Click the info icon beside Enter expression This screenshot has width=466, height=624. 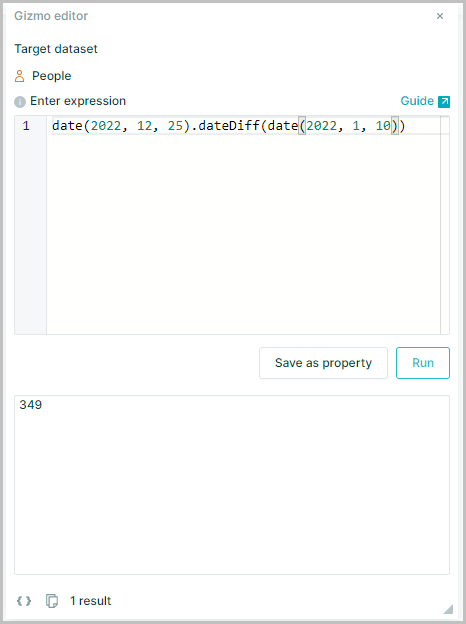[x=20, y=102]
